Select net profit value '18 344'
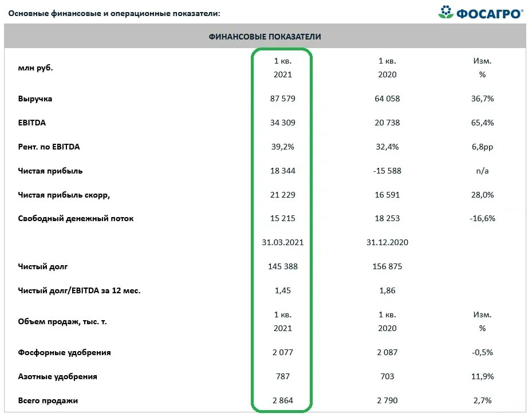 [x=283, y=171]
